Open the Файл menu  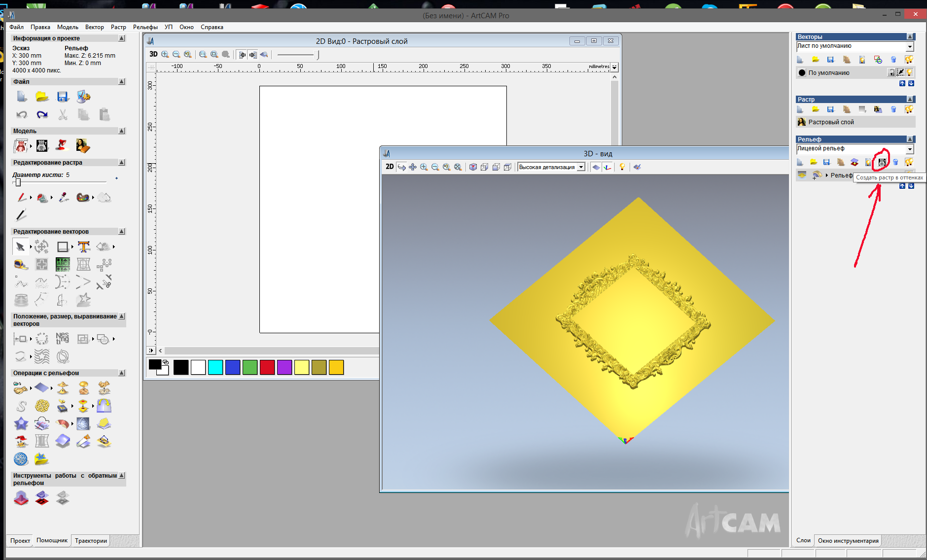point(16,27)
